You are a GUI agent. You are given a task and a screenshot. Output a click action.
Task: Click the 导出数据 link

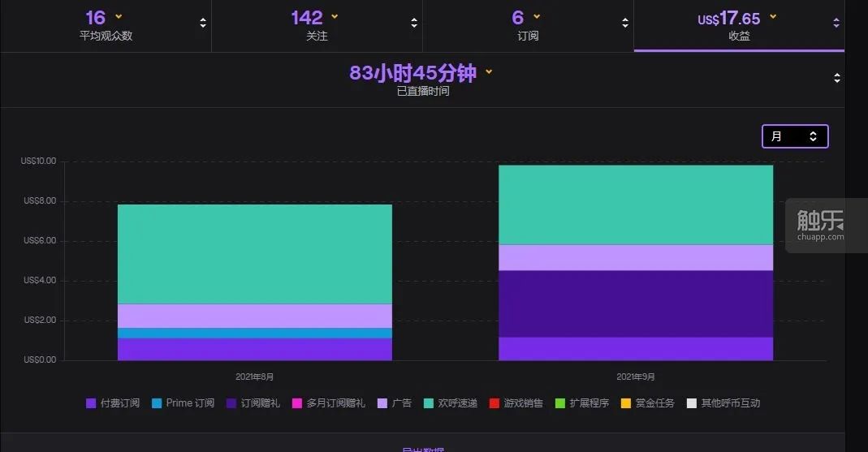click(x=423, y=450)
